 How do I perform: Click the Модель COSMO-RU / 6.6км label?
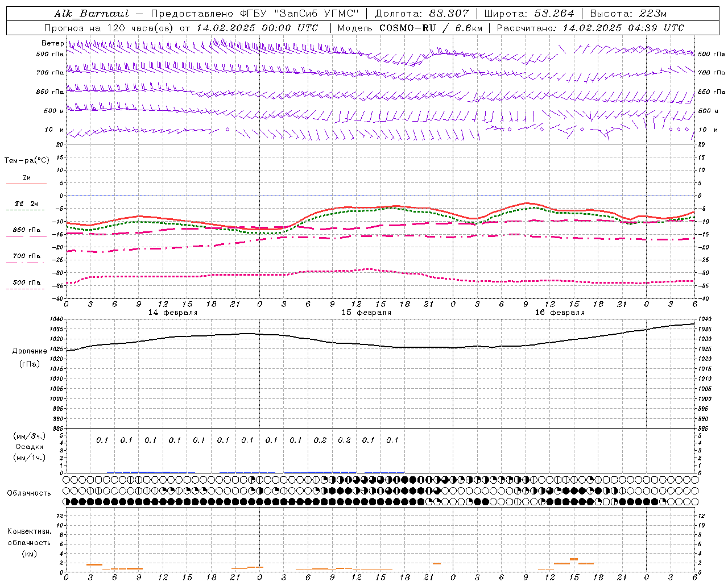tap(409, 28)
